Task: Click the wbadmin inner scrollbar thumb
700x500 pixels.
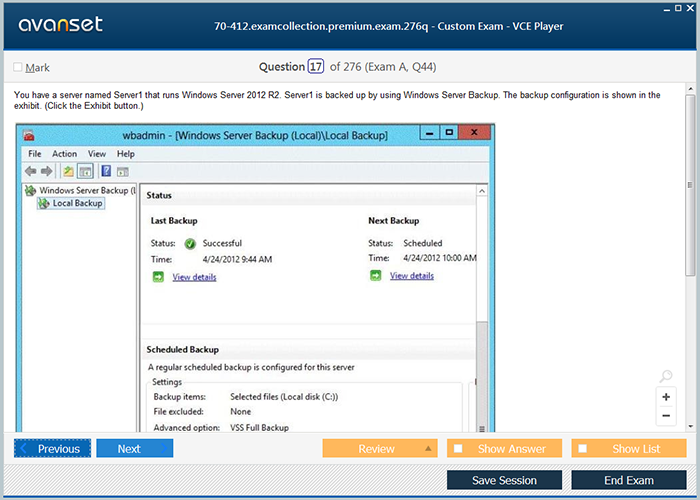Action: tap(482, 376)
